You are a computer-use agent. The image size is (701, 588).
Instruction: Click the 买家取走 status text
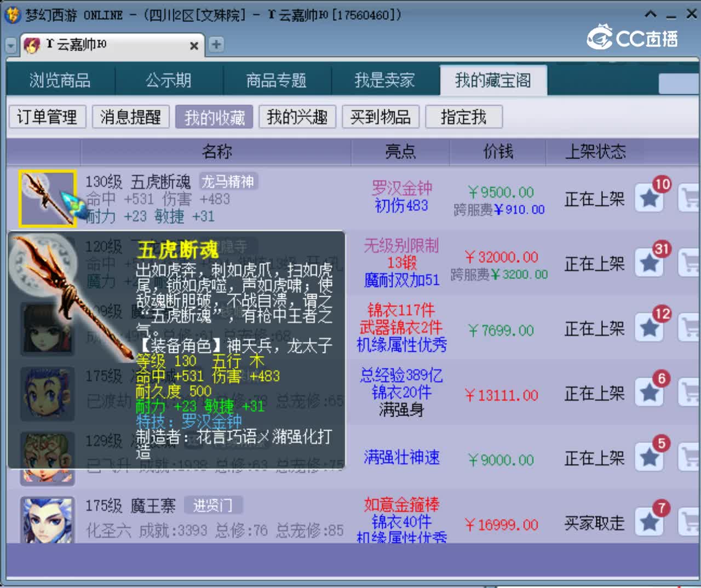[594, 523]
